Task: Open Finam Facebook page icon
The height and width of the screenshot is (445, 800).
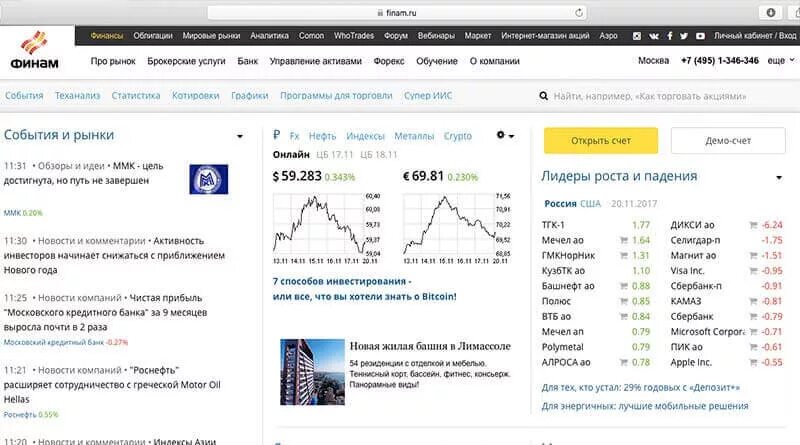Action: point(669,36)
